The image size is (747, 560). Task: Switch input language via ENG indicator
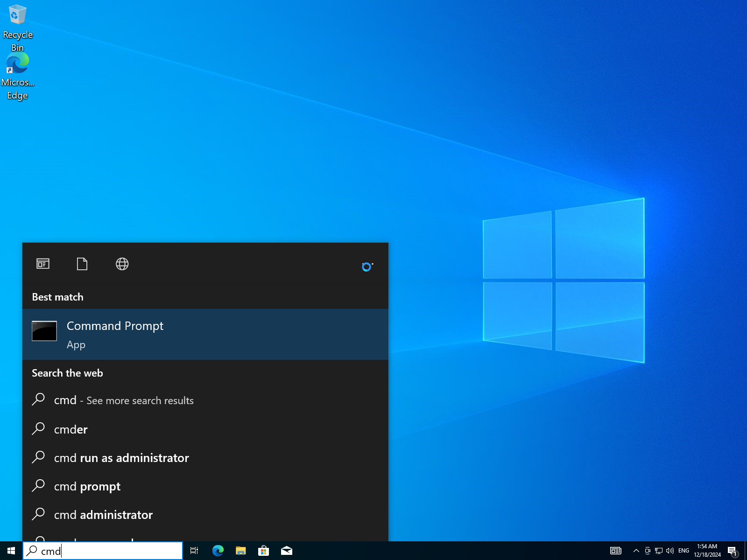(x=684, y=551)
